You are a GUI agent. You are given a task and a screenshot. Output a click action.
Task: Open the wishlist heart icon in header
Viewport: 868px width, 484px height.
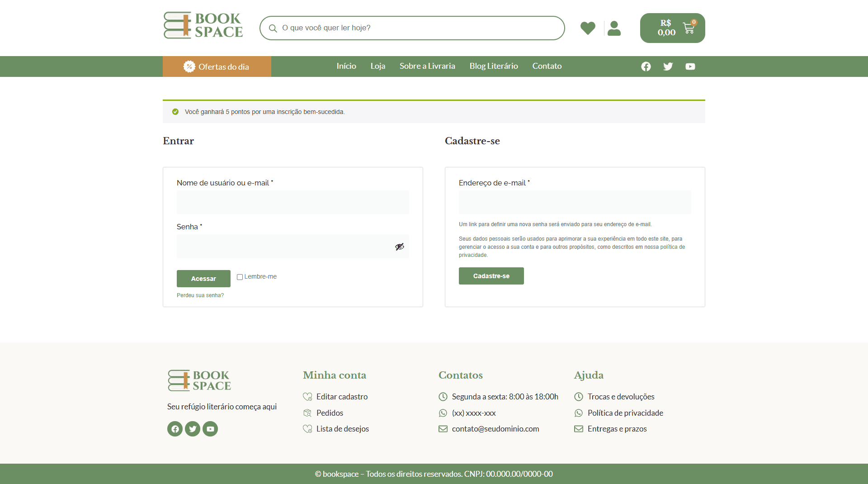pyautogui.click(x=588, y=28)
